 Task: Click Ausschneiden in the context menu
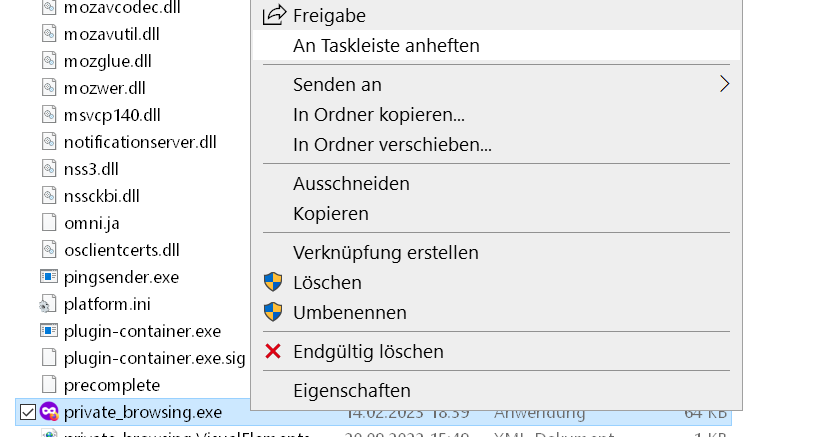coord(351,184)
